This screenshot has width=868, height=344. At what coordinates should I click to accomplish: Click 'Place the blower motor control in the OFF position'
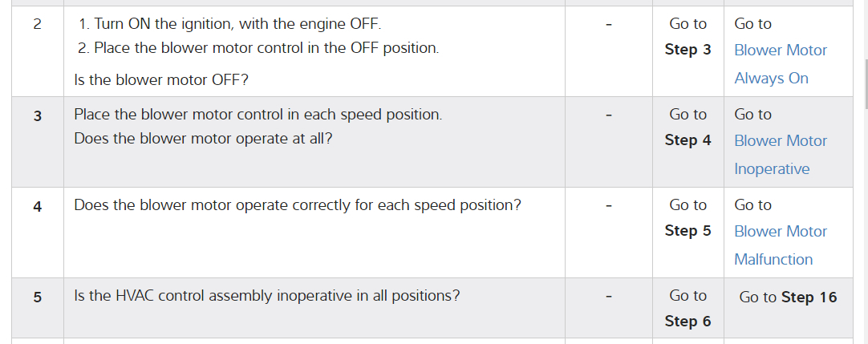pyautogui.click(x=266, y=48)
